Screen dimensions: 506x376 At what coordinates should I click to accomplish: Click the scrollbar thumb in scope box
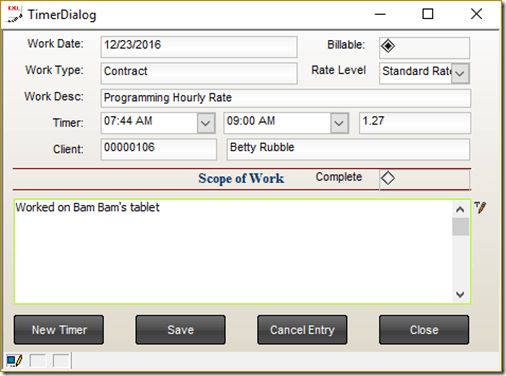click(460, 227)
